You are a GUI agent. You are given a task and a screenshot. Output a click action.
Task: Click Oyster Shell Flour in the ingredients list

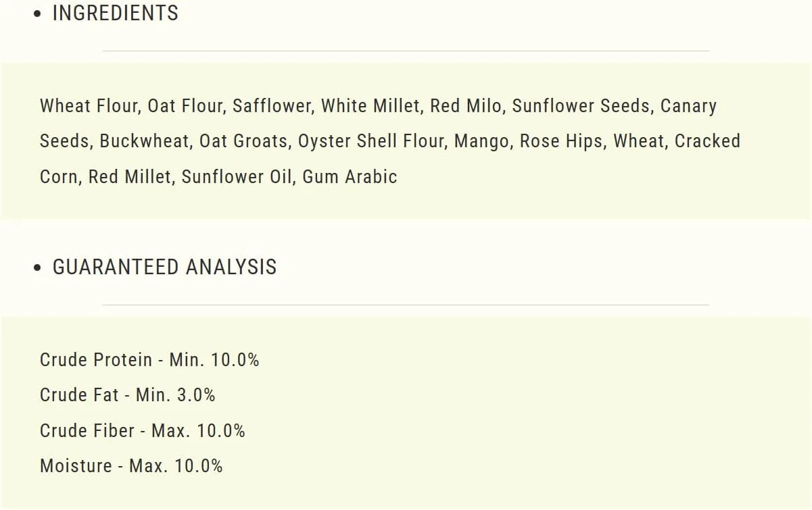click(371, 141)
